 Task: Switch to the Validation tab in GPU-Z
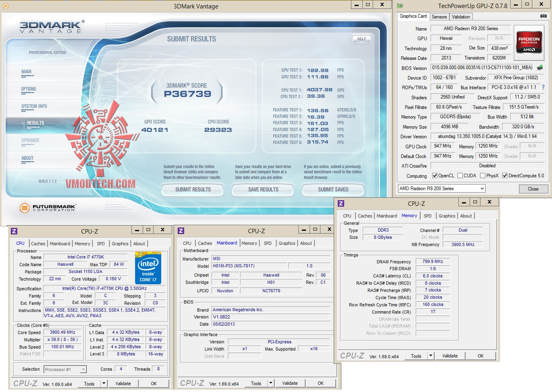(461, 17)
